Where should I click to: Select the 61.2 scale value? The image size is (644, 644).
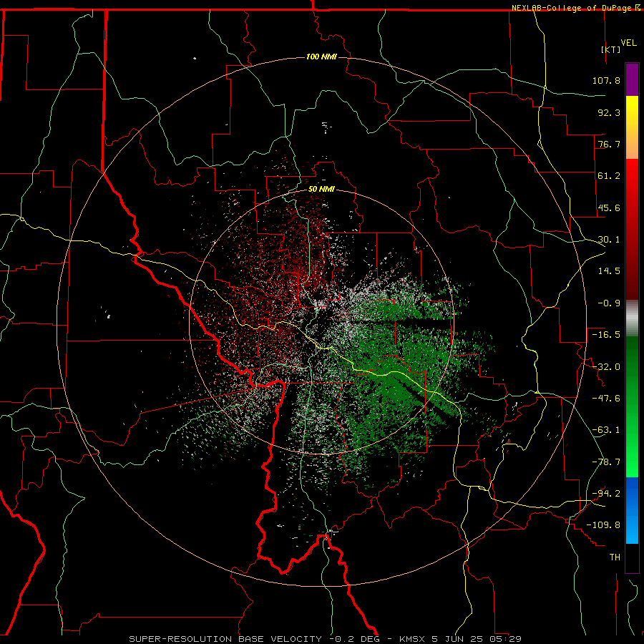(609, 176)
